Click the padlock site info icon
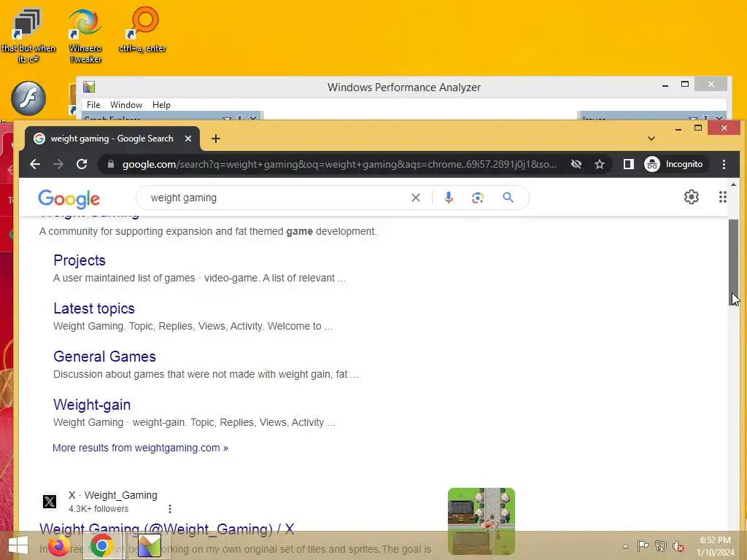Screen dimensions: 747x560 [x=111, y=164]
